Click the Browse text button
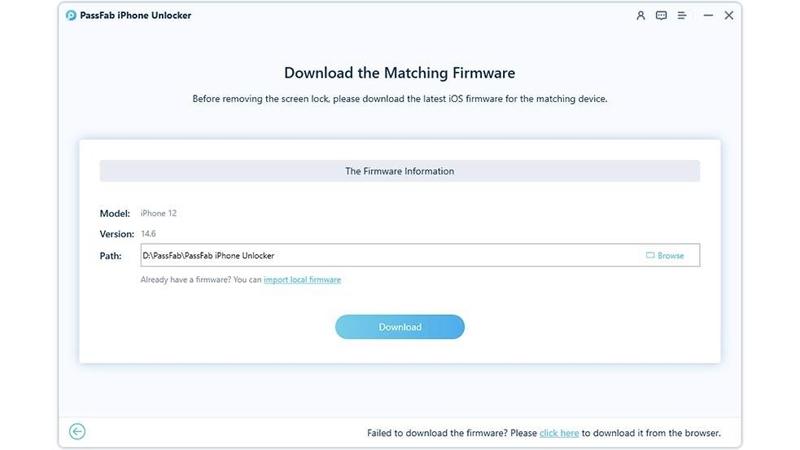Image resolution: width=800 pixels, height=450 pixels. click(x=671, y=256)
